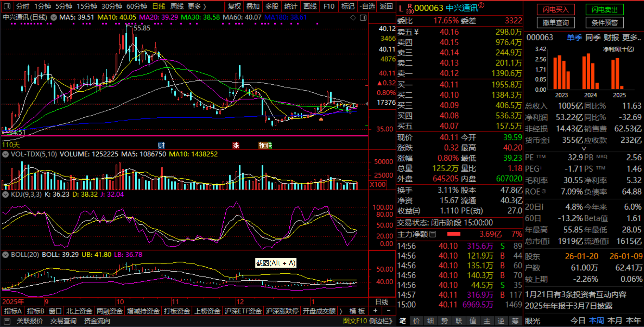
Task: Click the 日线 period label below price axis
Action: pos(382,302)
